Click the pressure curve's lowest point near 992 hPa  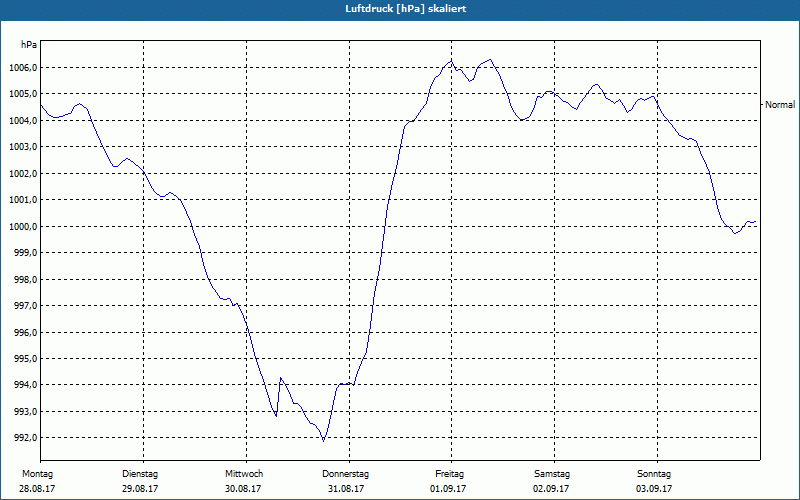(x=323, y=440)
